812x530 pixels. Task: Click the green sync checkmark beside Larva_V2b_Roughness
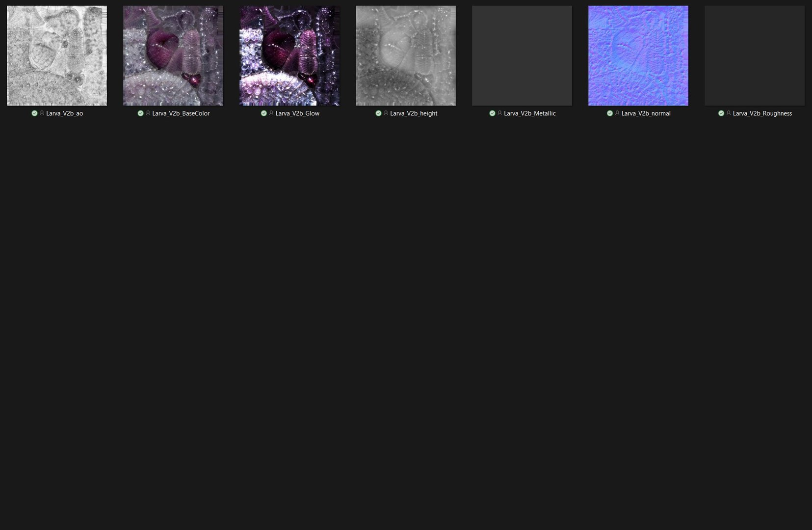click(721, 113)
